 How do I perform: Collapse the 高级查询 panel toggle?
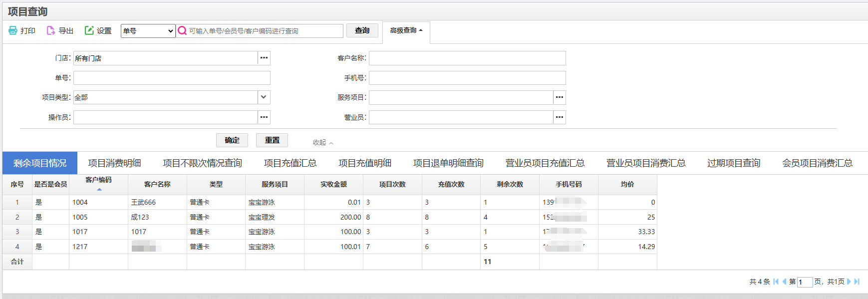pyautogui.click(x=406, y=30)
